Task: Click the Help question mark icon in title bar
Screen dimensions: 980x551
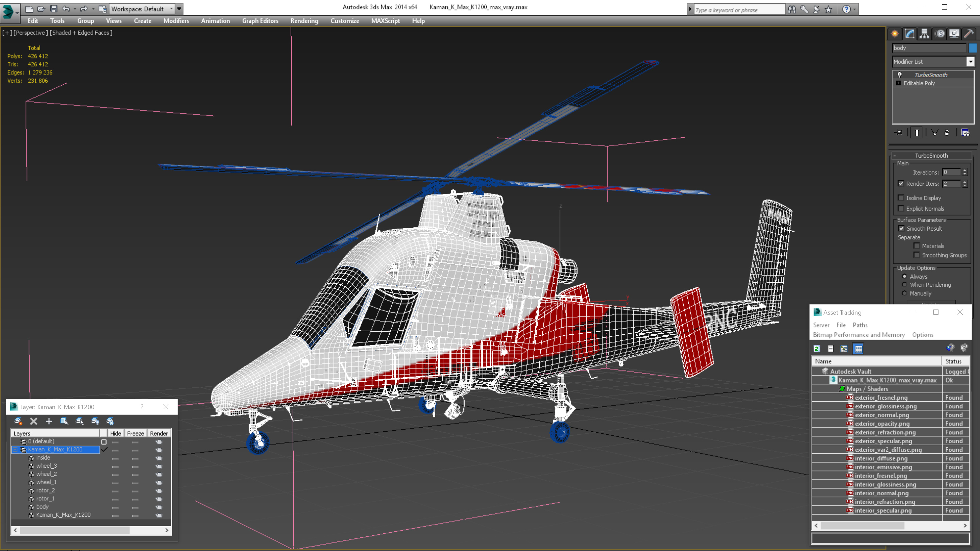Action: tap(846, 9)
